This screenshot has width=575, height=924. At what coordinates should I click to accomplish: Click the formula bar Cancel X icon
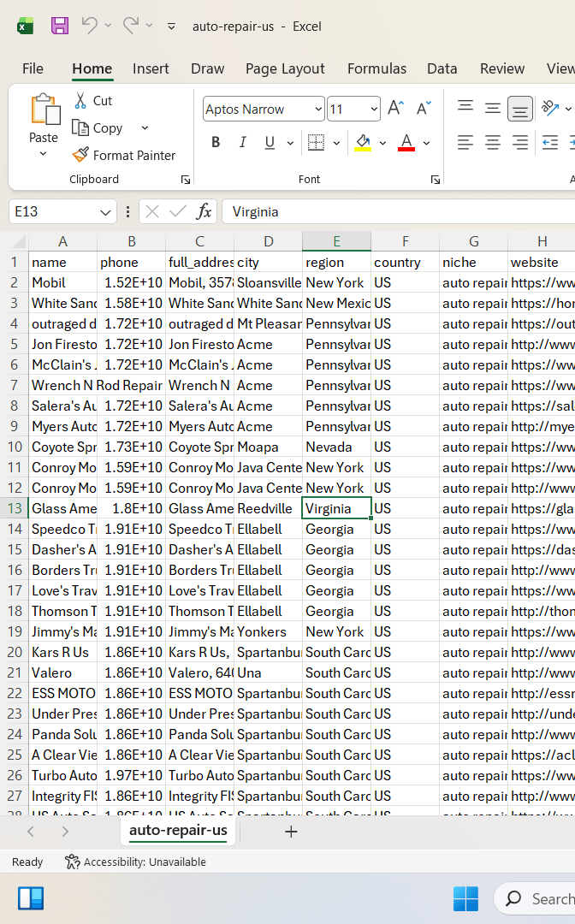[x=152, y=211]
